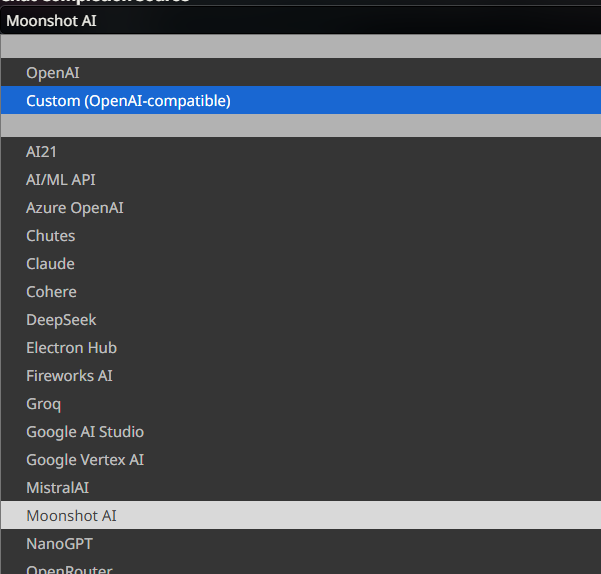Select NanoGPT option
This screenshot has height=574, width=601.
coord(301,543)
